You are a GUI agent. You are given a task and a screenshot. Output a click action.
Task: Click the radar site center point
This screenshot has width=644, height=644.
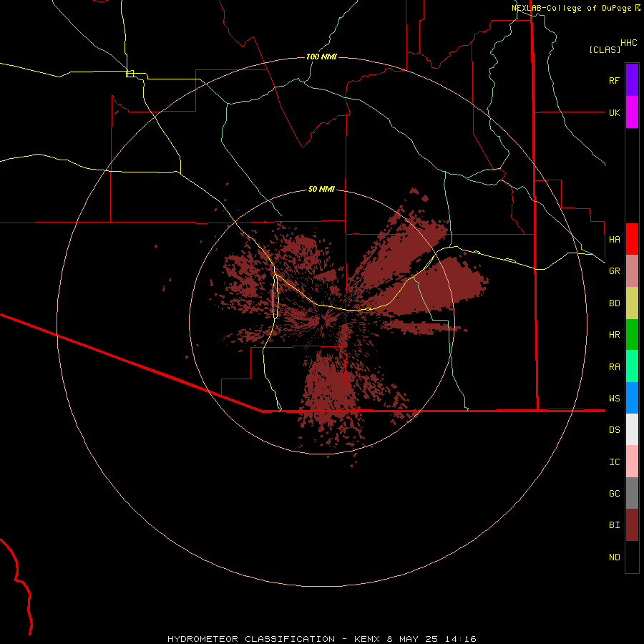[322, 322]
